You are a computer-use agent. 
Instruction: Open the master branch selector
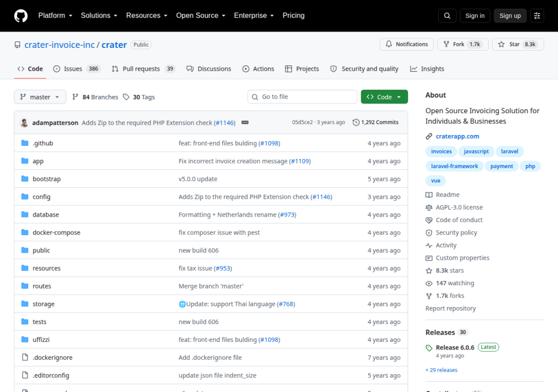[40, 97]
